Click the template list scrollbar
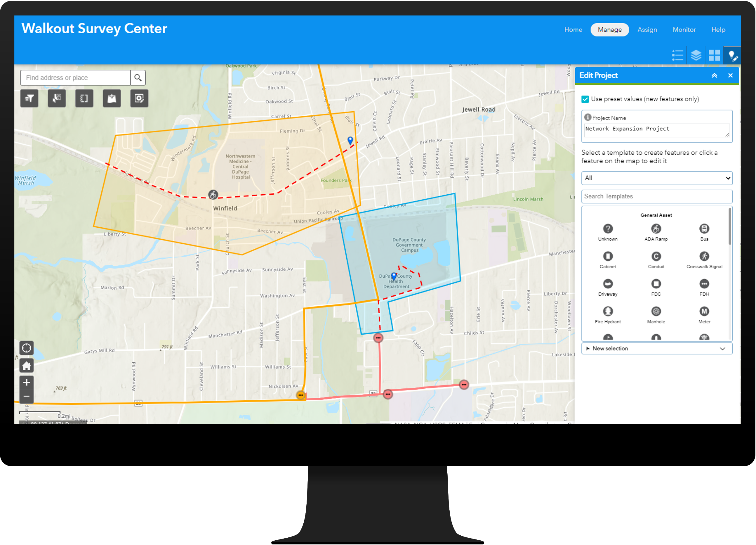This screenshot has width=756, height=545. tap(729, 227)
